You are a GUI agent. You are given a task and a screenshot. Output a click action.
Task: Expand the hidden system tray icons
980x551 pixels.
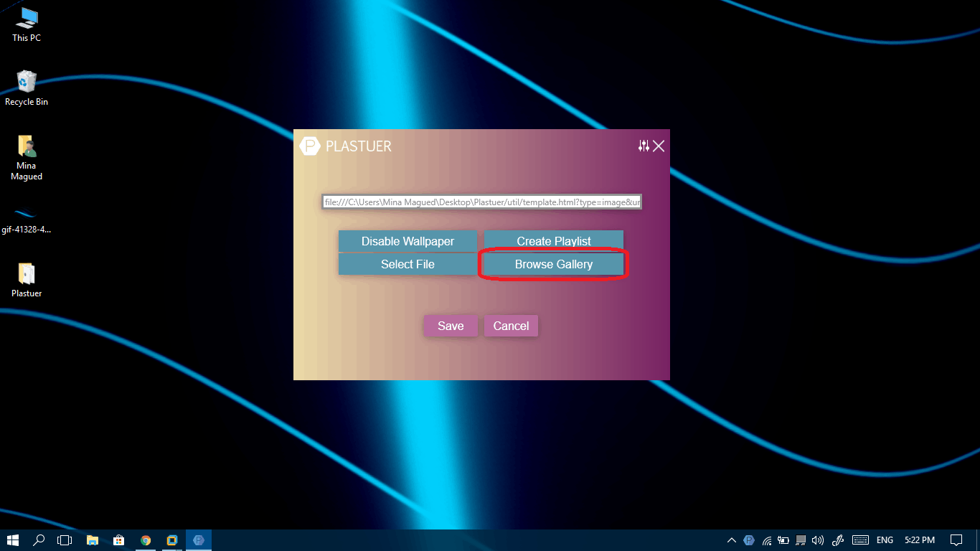point(731,540)
